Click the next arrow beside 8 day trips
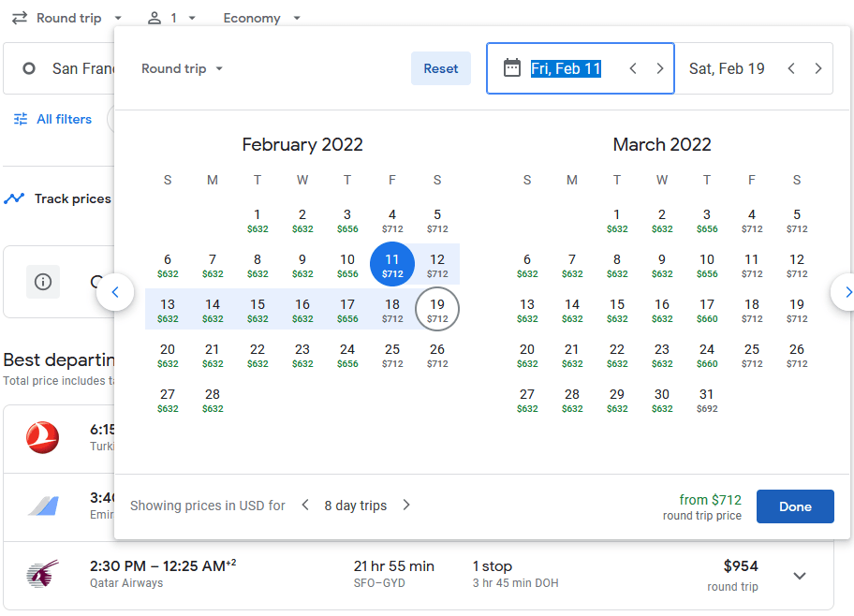This screenshot has width=854, height=616. pos(406,505)
